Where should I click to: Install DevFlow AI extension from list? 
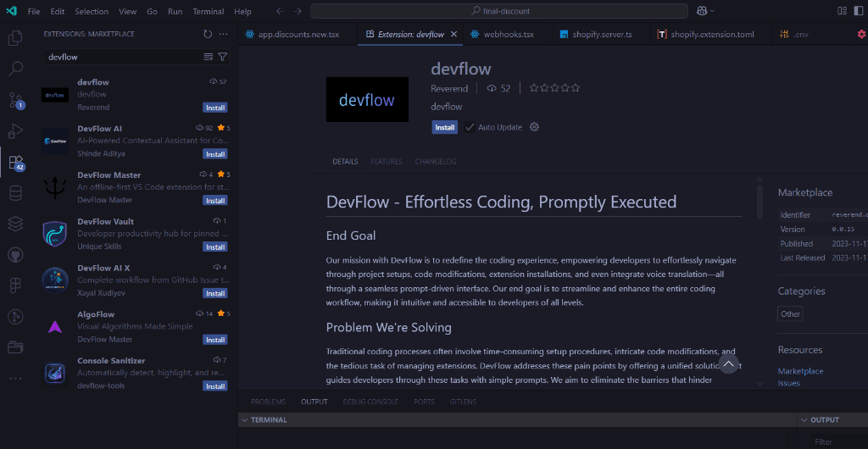point(214,153)
